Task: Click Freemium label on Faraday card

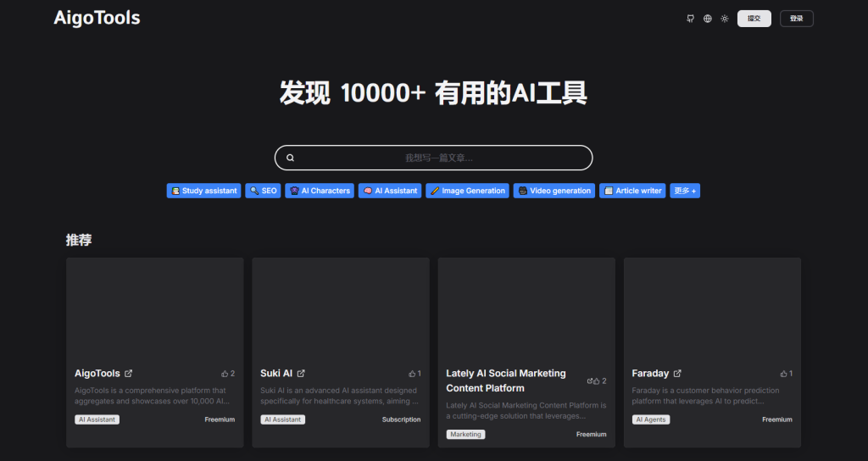Action: pyautogui.click(x=777, y=419)
